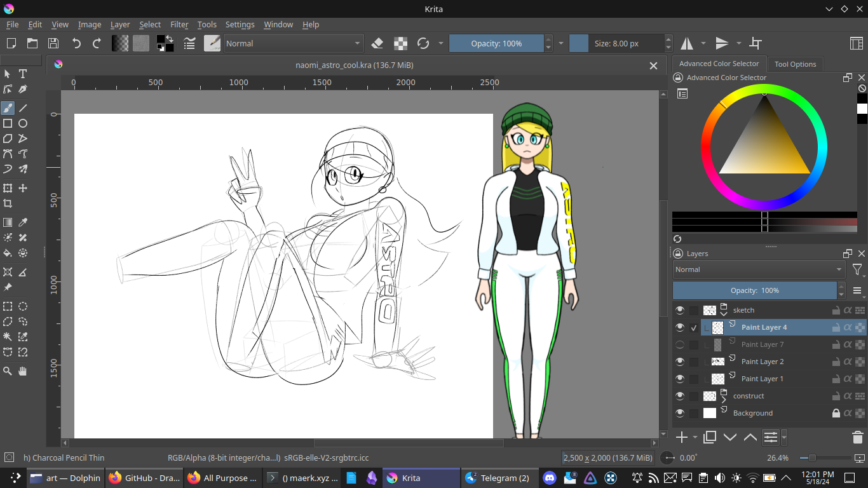868x488 pixels.
Task: Click the Undo arrow icon
Action: 76,43
